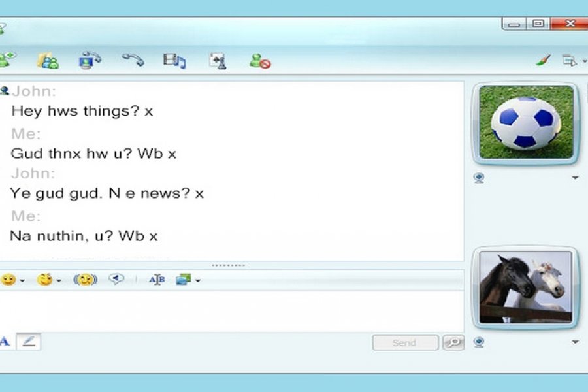Open the film and music activities icon
Screen dimensions: 588x392
coord(174,61)
